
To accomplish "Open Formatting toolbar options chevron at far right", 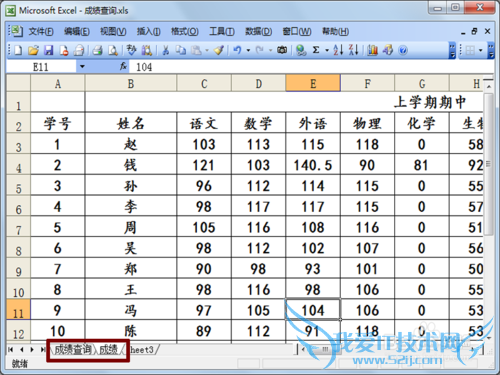I will [x=491, y=50].
